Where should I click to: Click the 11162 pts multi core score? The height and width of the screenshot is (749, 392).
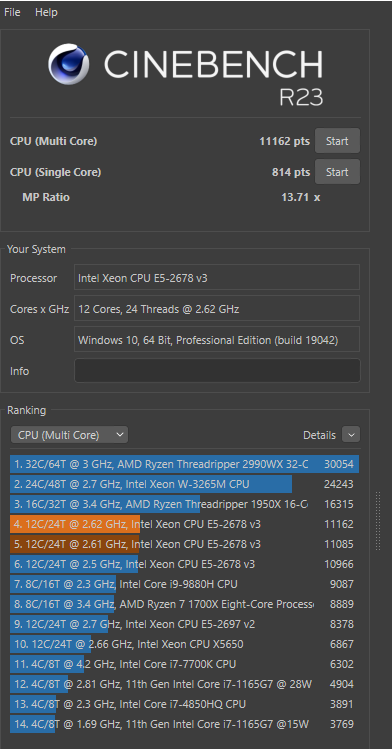284,141
